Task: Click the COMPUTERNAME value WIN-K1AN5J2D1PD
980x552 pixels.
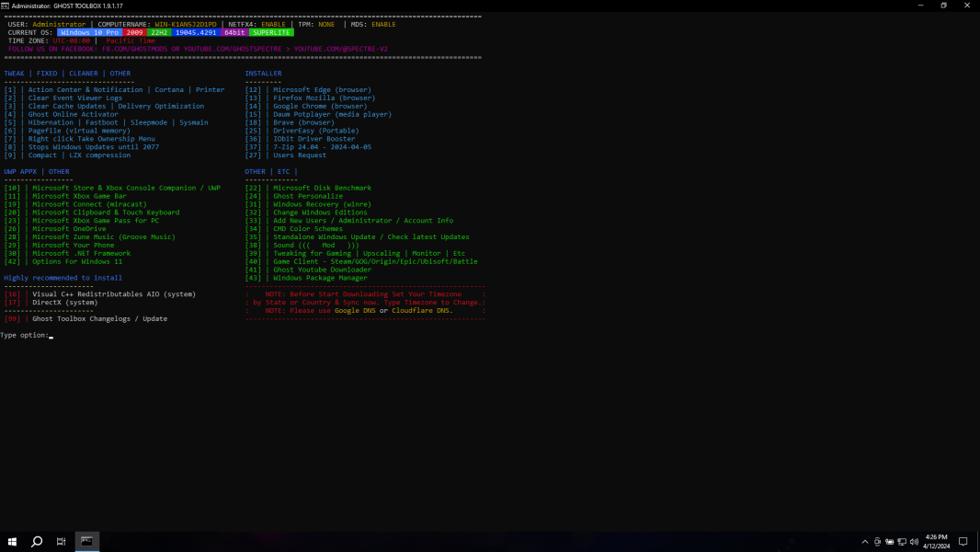Action: click(186, 25)
